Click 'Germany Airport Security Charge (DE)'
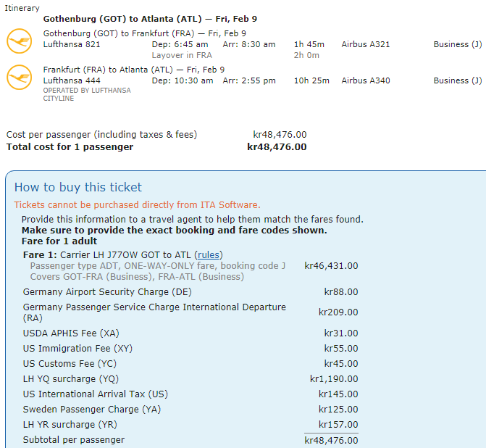The width and height of the screenshot is (486, 448). click(x=107, y=292)
